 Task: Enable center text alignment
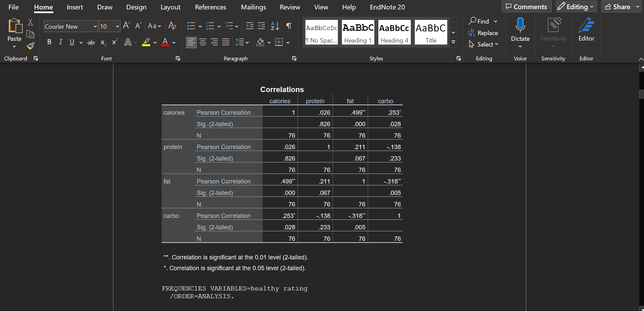(x=203, y=42)
